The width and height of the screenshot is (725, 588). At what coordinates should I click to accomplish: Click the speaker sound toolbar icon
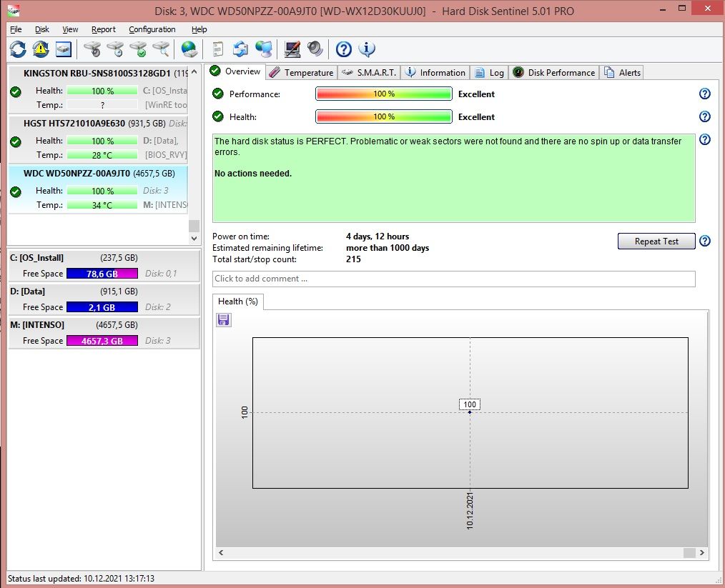click(315, 49)
